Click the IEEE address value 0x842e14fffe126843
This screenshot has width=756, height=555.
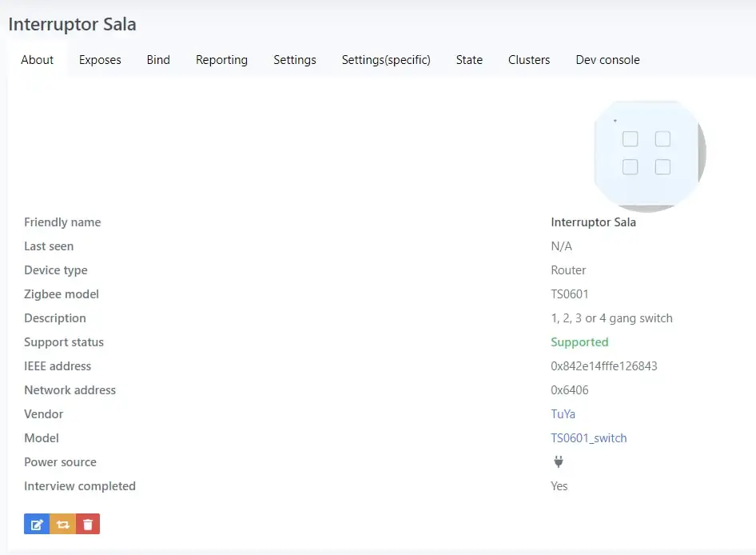(603, 366)
